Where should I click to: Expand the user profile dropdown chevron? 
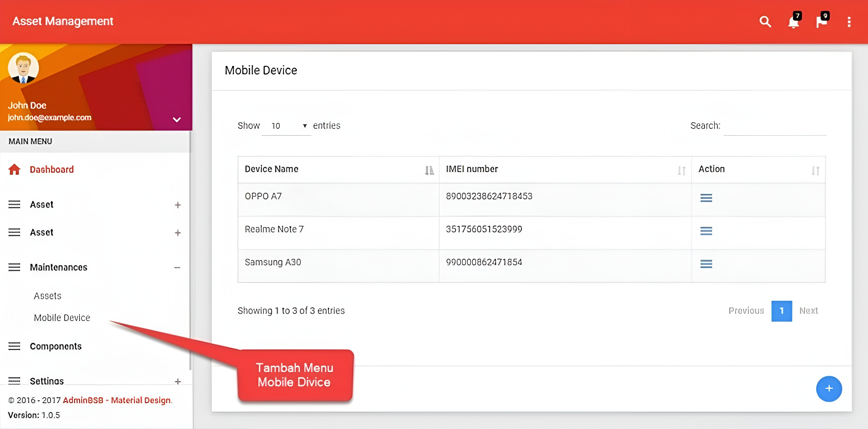pos(177,119)
